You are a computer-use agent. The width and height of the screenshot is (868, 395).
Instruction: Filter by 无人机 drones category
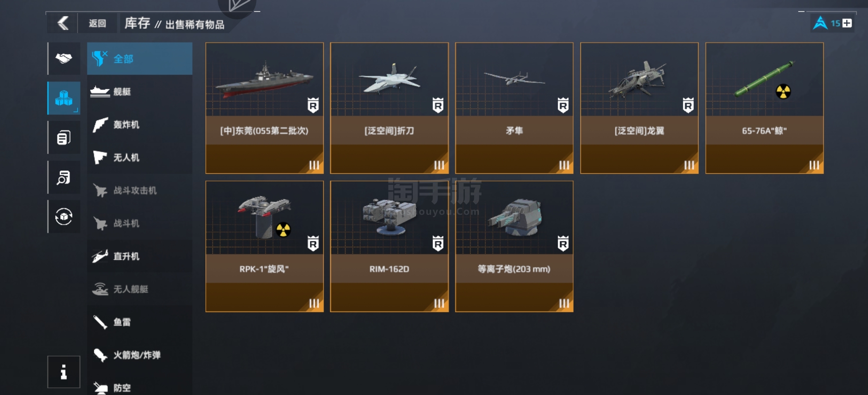click(140, 157)
